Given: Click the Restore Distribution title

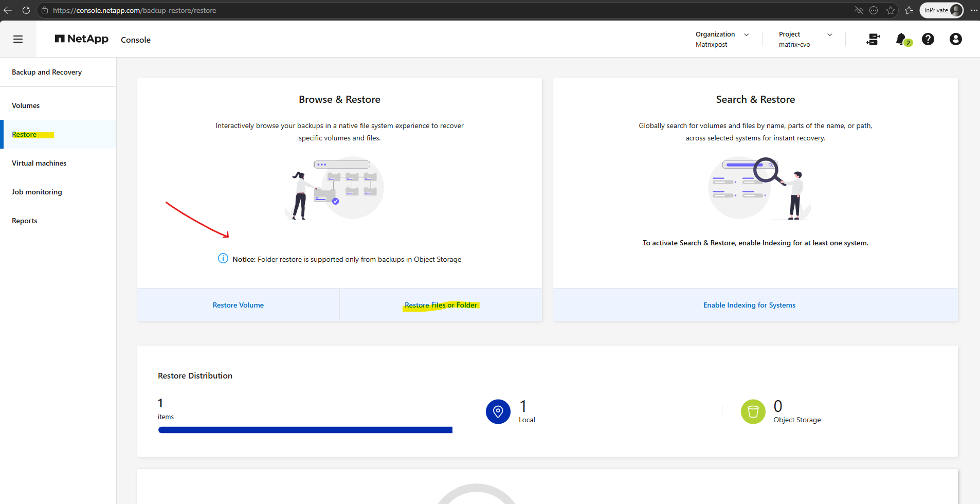Looking at the screenshot, I should pyautogui.click(x=195, y=376).
